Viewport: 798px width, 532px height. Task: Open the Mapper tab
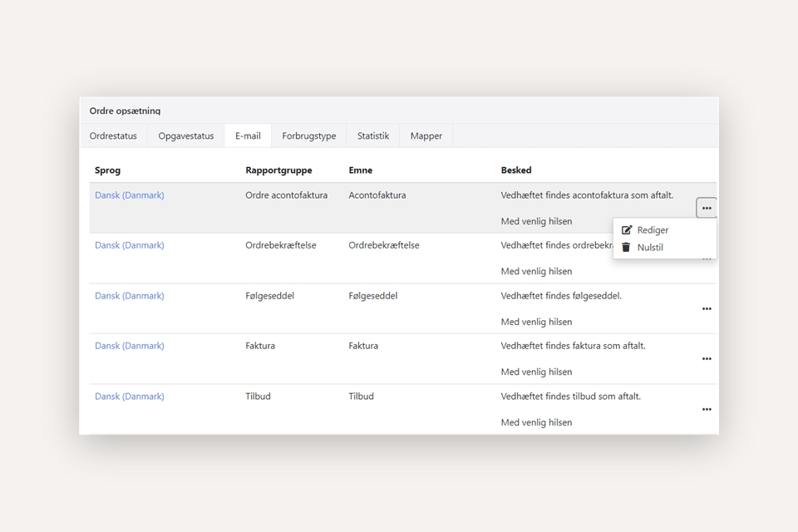[x=426, y=135]
